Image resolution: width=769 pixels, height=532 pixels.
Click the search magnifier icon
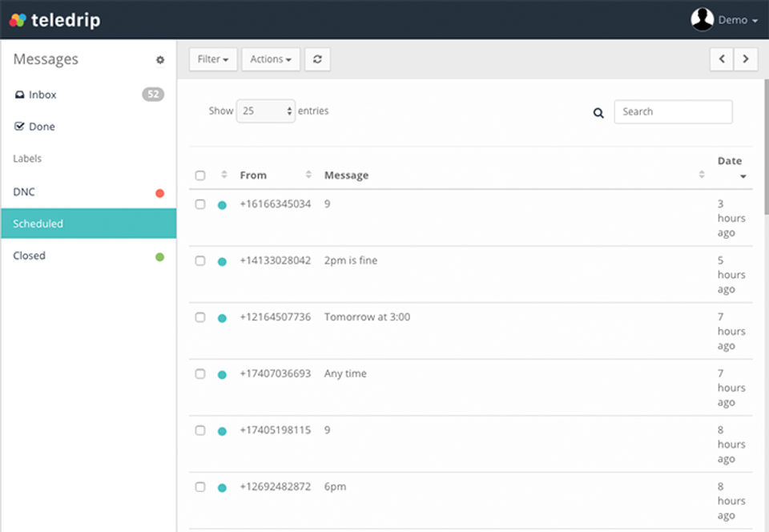click(x=598, y=113)
